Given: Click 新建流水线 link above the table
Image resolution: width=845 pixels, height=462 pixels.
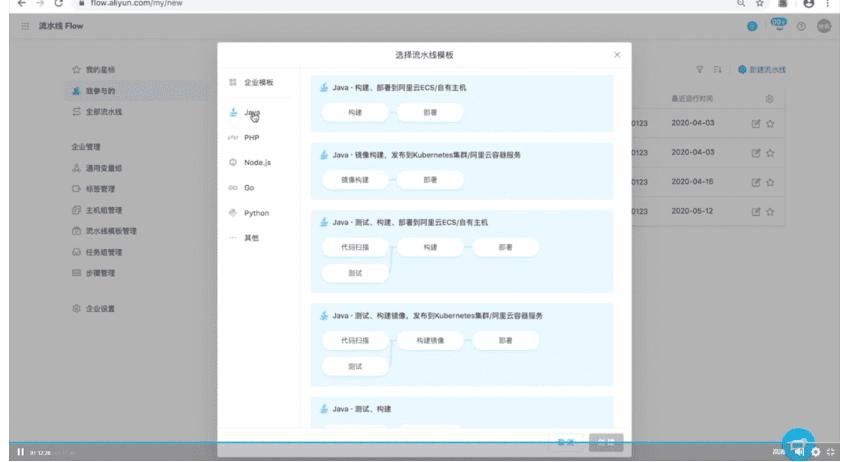Looking at the screenshot, I should [762, 70].
